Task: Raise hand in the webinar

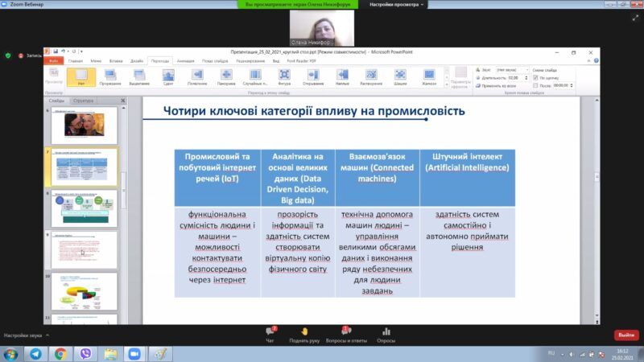Action: [305, 334]
